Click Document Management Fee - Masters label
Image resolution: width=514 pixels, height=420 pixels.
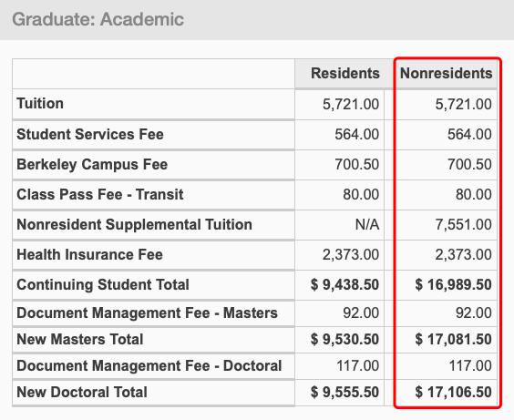147,312
